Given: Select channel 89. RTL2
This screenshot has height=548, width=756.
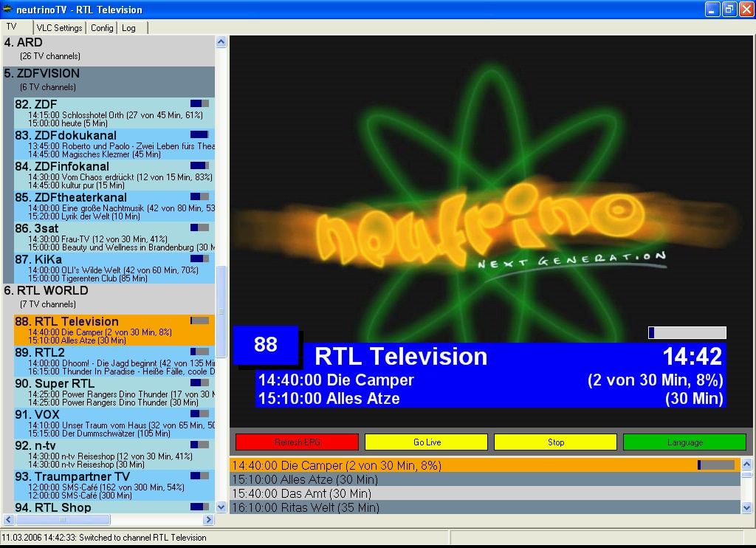Looking at the screenshot, I should pyautogui.click(x=114, y=361).
